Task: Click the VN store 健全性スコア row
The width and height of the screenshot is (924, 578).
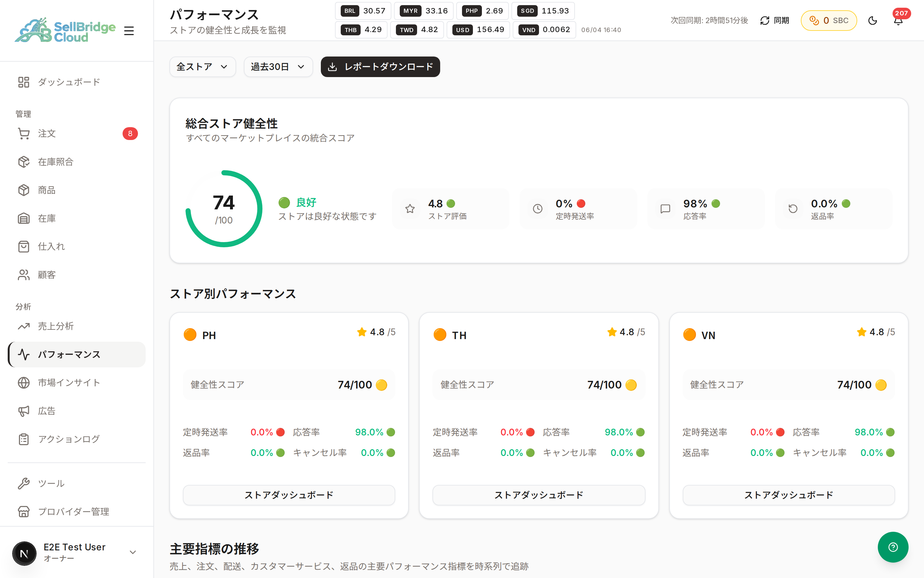Action: 789,385
